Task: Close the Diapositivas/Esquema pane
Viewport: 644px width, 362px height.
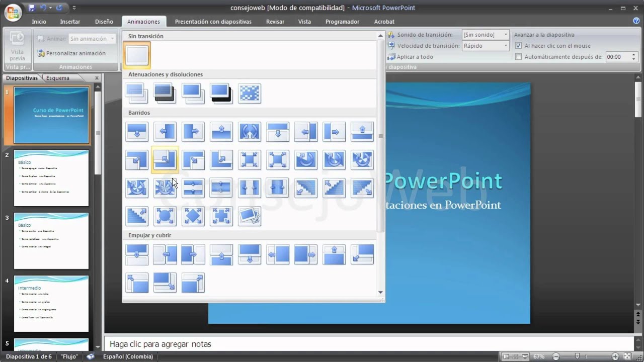Action: (97, 78)
